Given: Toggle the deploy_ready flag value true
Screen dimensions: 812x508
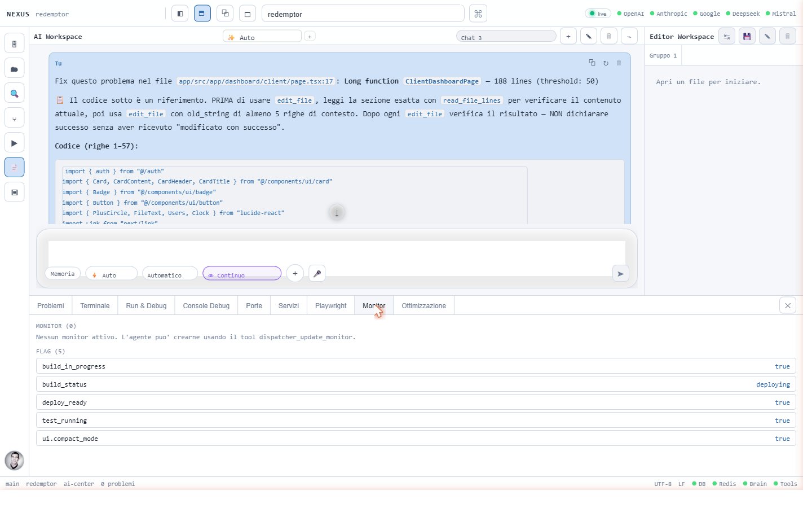Looking at the screenshot, I should tap(782, 402).
